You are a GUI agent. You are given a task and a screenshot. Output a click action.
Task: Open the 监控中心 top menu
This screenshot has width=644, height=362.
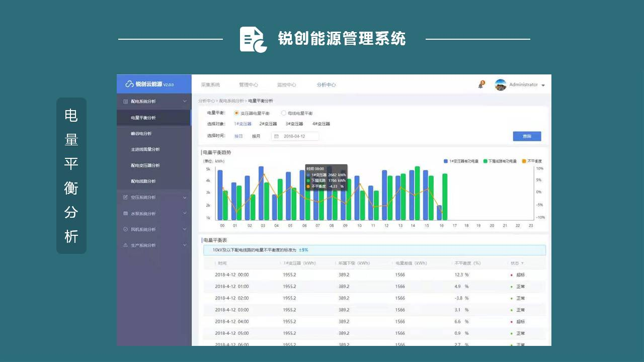[x=286, y=85]
